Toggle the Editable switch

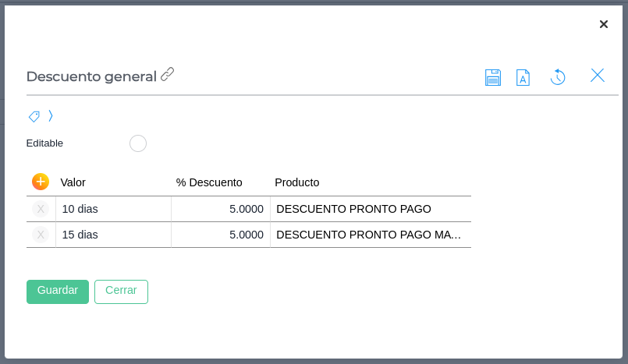[138, 143]
